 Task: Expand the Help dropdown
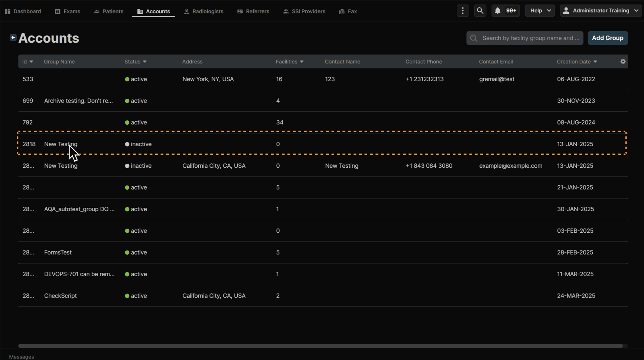tap(540, 11)
